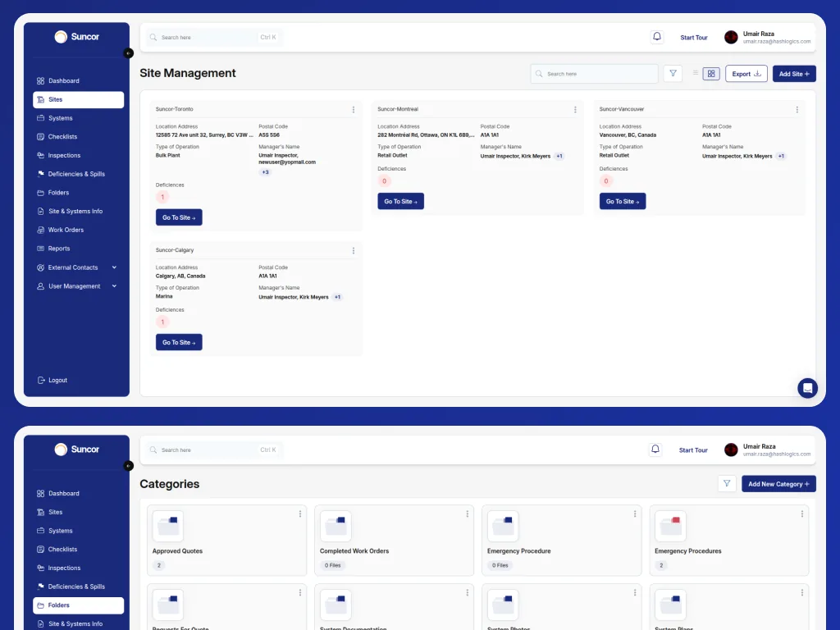This screenshot has width=840, height=630.
Task: Click Add Site button
Action: point(794,74)
